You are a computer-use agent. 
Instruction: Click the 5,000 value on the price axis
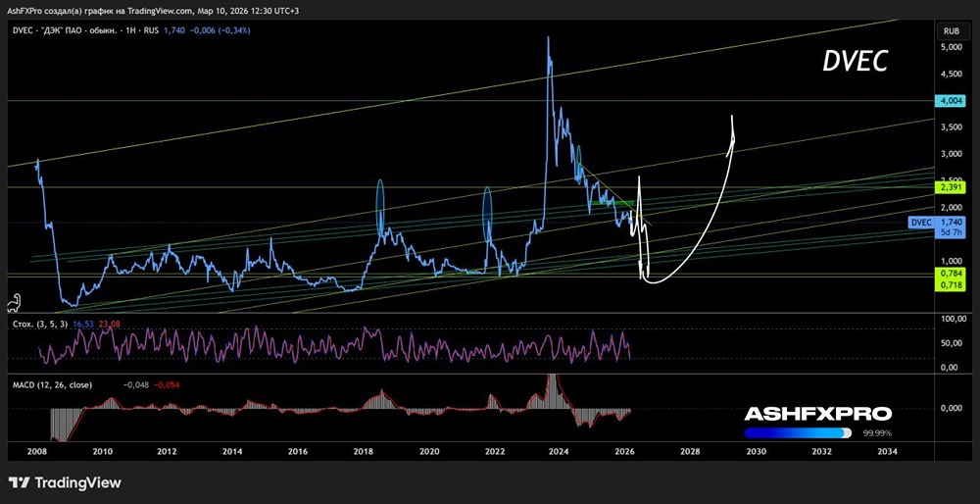pyautogui.click(x=950, y=47)
